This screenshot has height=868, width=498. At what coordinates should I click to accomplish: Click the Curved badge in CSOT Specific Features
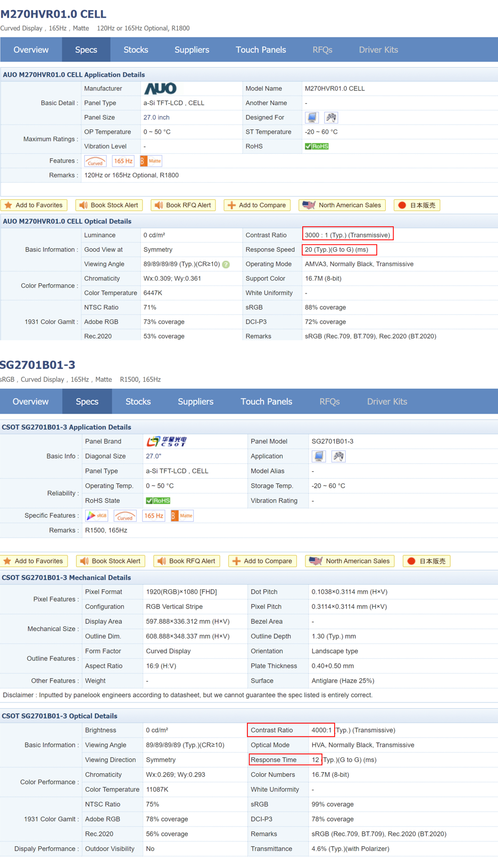point(125,515)
